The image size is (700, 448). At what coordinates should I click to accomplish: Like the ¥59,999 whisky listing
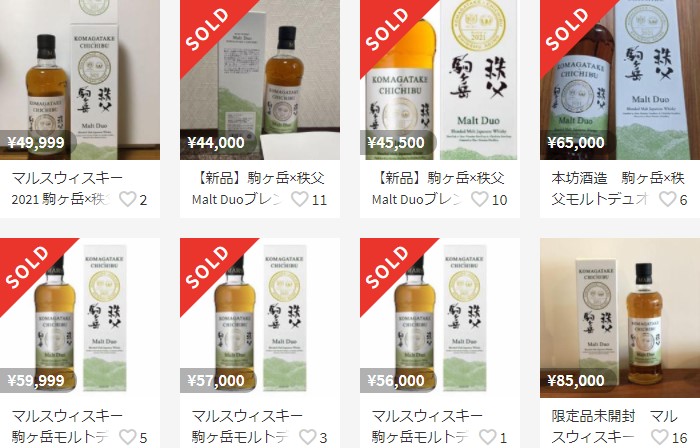[x=128, y=437]
